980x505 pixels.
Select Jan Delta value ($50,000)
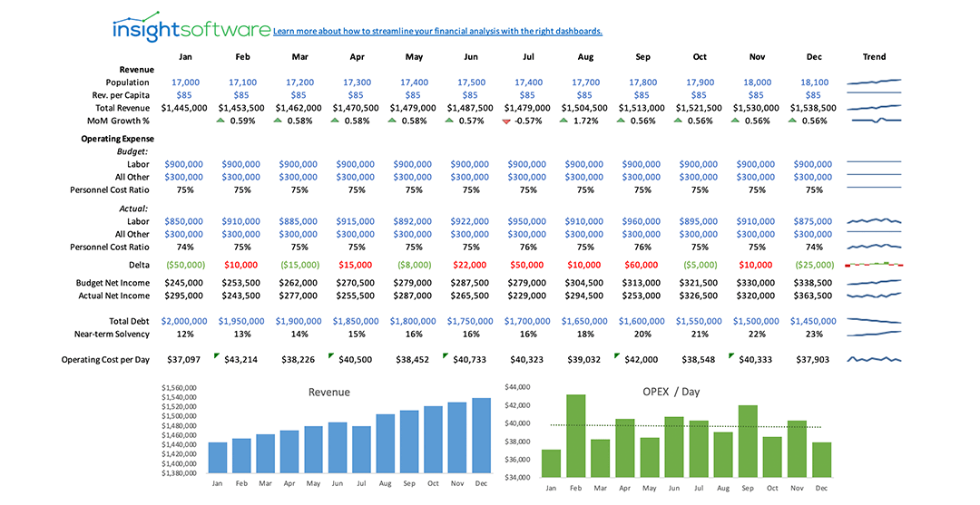[185, 265]
